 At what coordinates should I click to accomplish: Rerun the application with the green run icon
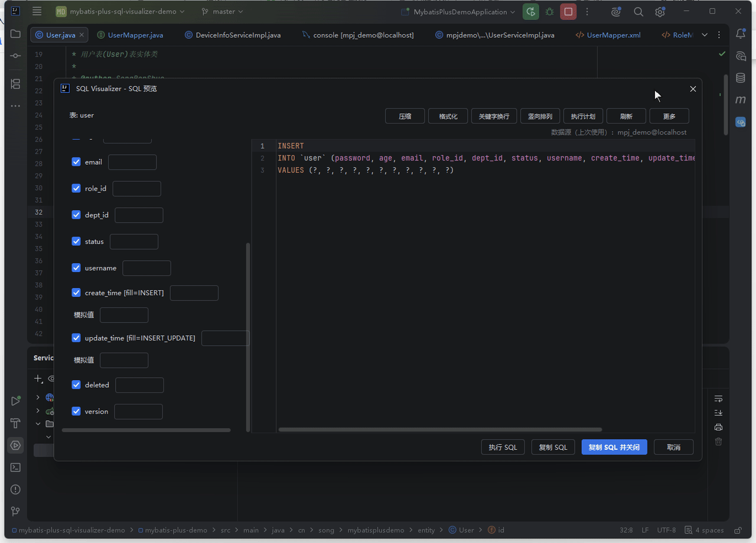(531, 11)
